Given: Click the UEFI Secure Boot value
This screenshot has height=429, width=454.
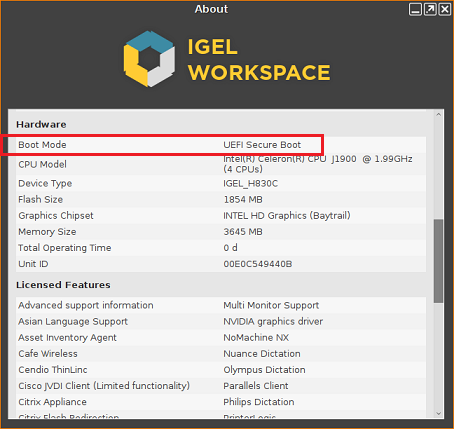Looking at the screenshot, I should click(x=262, y=145).
